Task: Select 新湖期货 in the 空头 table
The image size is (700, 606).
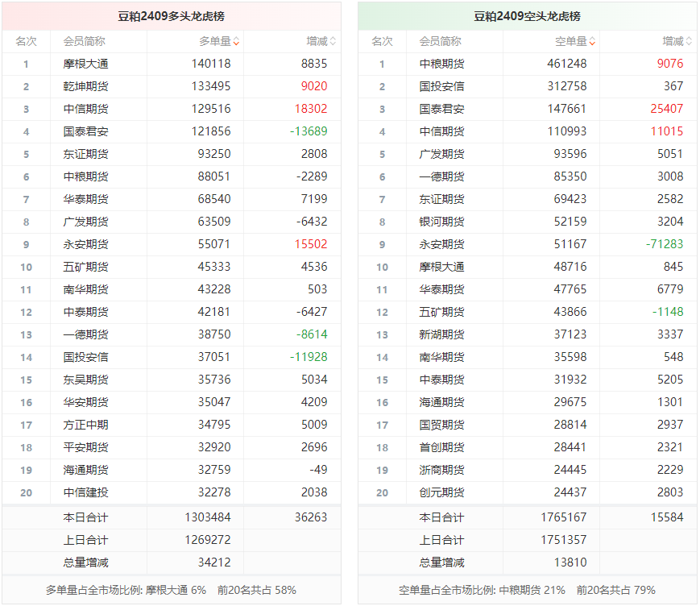Action: (441, 334)
